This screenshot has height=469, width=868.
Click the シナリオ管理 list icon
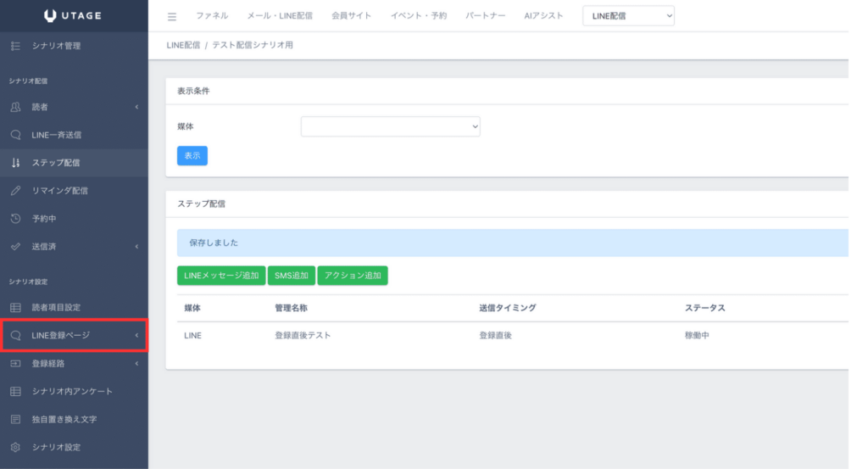click(15, 46)
